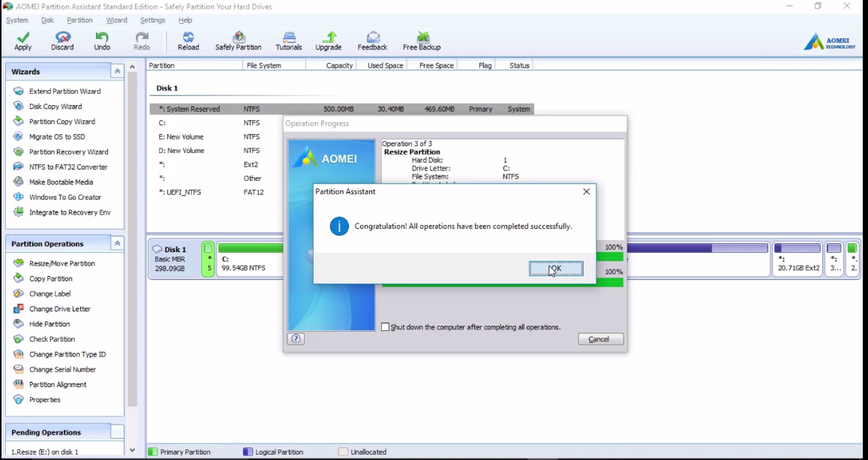Click the Redo arrow icon
The image size is (868, 460).
pos(142,37)
